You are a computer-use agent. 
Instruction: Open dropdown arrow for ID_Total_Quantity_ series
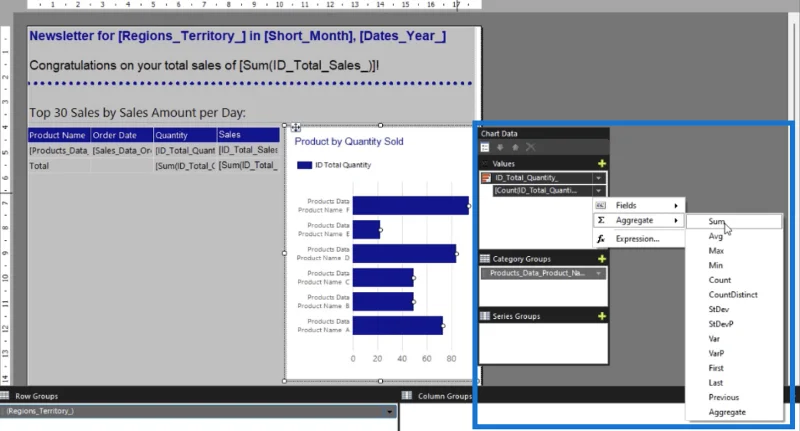(598, 178)
